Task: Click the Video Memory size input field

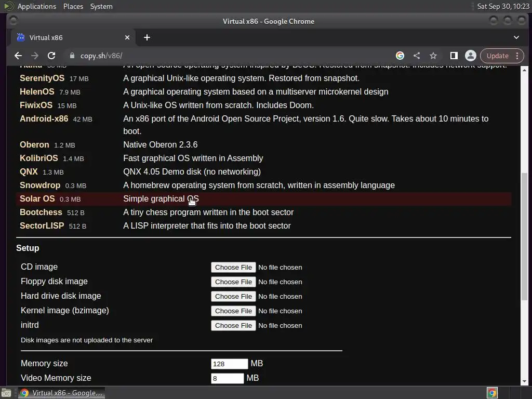Action: pyautogui.click(x=228, y=378)
